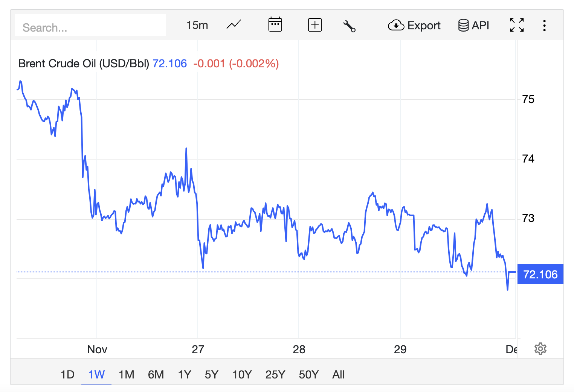The height and width of the screenshot is (392, 574).
Task: Select the All time range
Action: [x=338, y=375]
